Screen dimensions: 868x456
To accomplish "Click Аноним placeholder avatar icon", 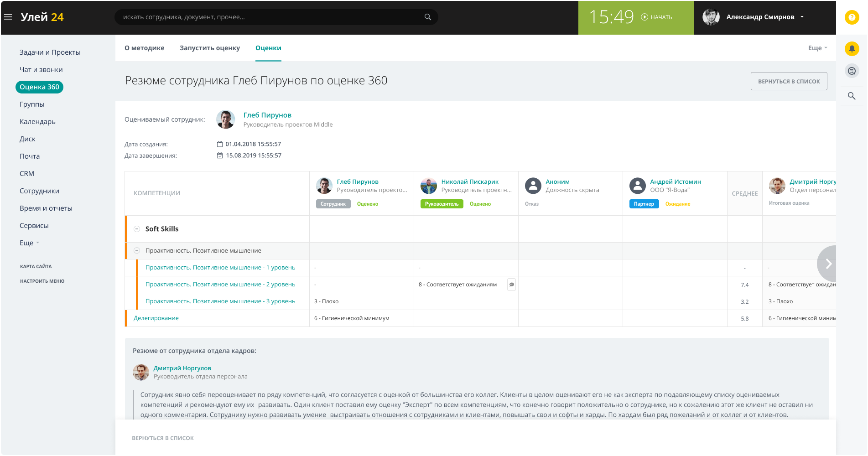I will [x=533, y=186].
